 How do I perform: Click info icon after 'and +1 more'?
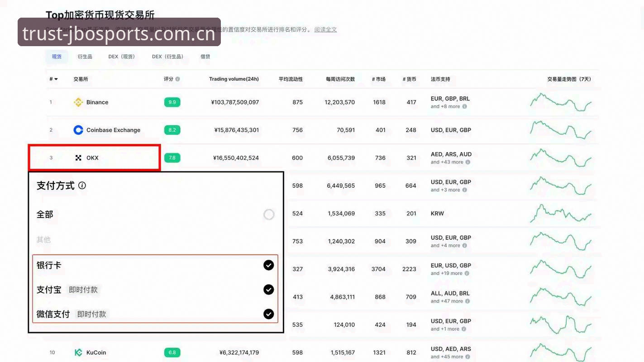tap(464, 329)
